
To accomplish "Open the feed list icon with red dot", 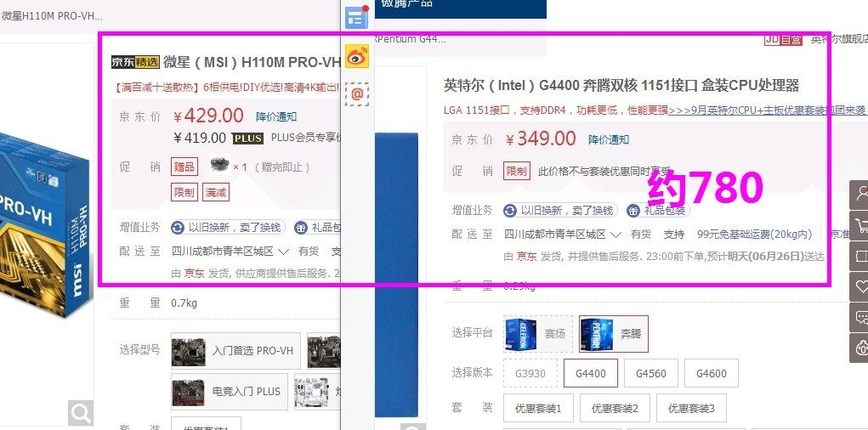I will pos(356,17).
